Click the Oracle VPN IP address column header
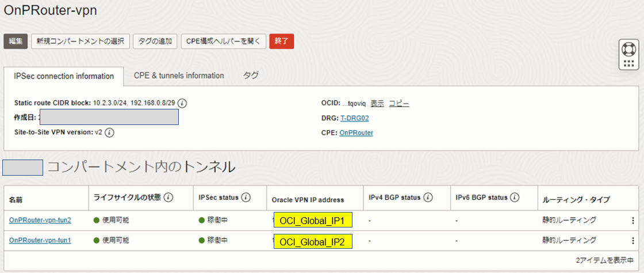 click(308, 200)
